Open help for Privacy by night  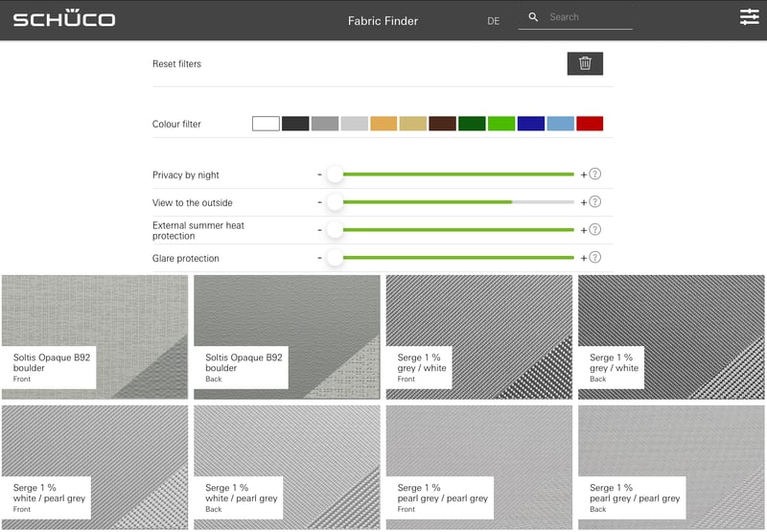594,174
